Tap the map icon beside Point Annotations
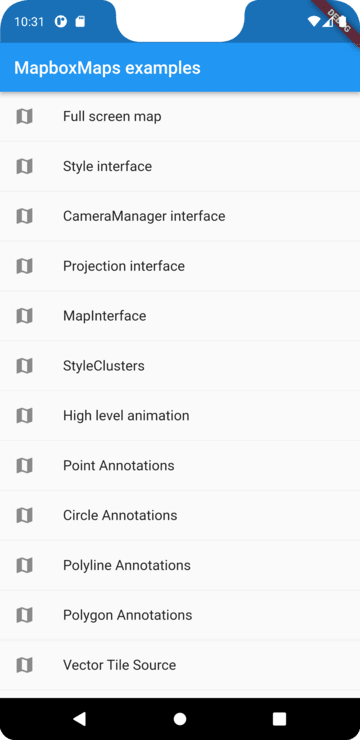Viewport: 360px width, 740px height. [25, 465]
